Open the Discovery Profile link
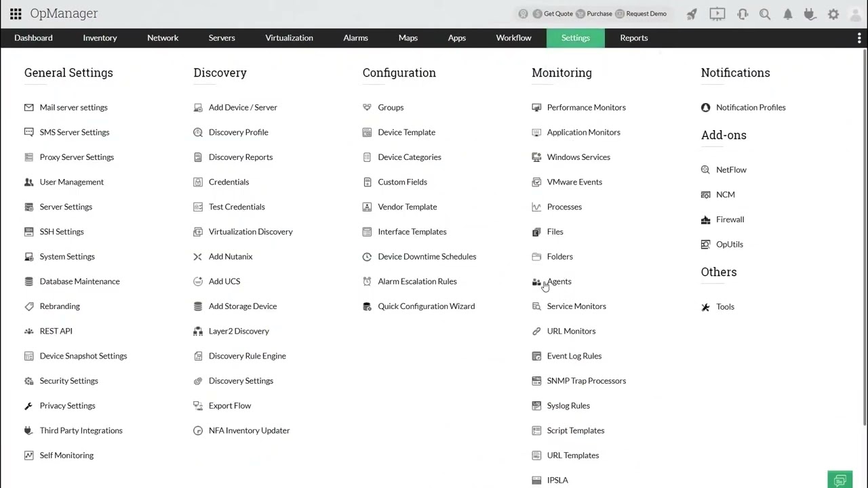 [239, 132]
